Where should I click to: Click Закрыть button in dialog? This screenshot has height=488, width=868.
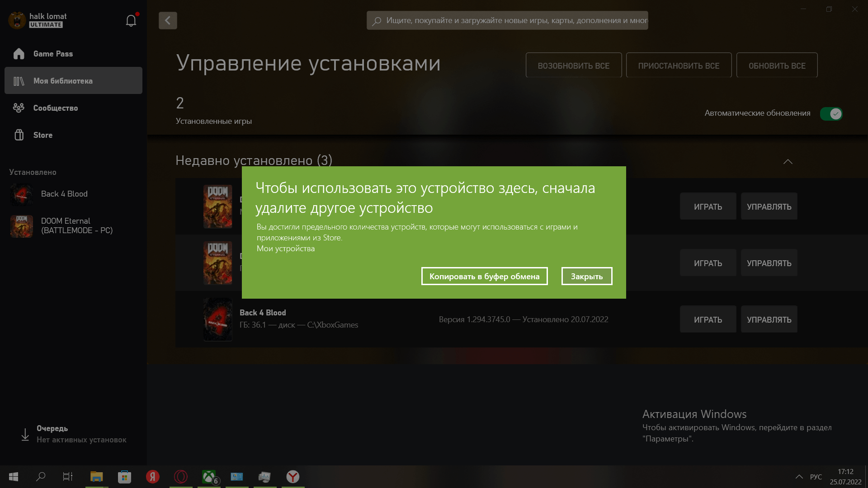587,276
